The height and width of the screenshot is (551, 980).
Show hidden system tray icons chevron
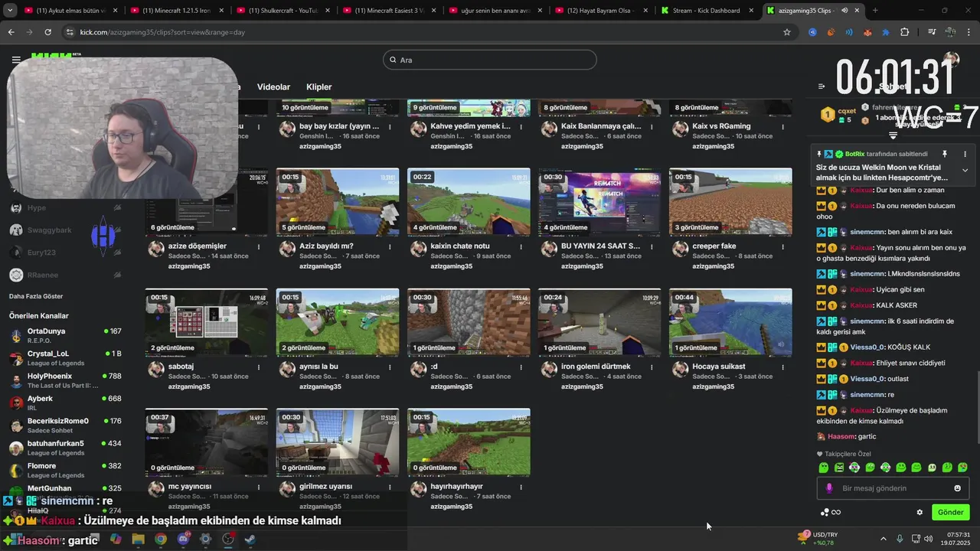(x=883, y=539)
